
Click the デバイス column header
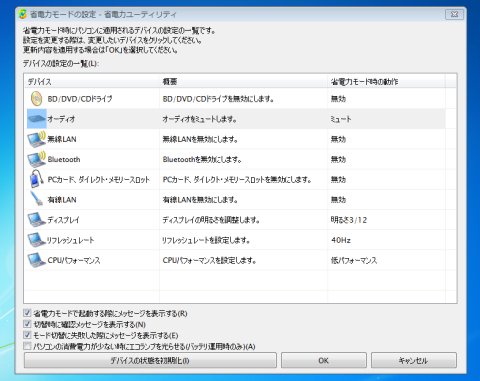[39, 82]
